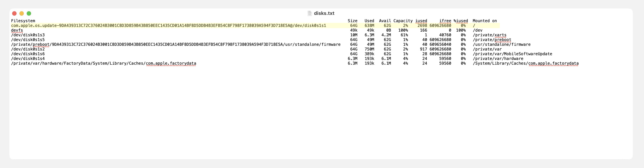Click the iused column header
Viewport: 644px width, 168px height.
pyautogui.click(x=421, y=21)
